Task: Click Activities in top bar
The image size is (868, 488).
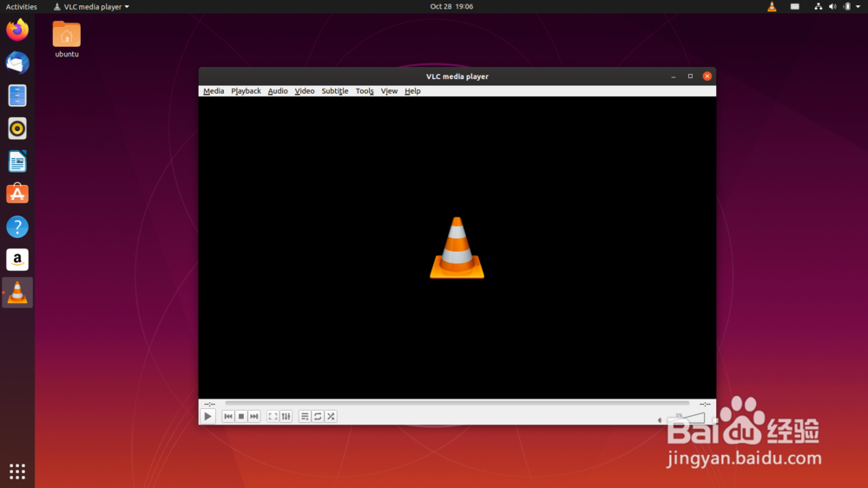Action: 21,7
